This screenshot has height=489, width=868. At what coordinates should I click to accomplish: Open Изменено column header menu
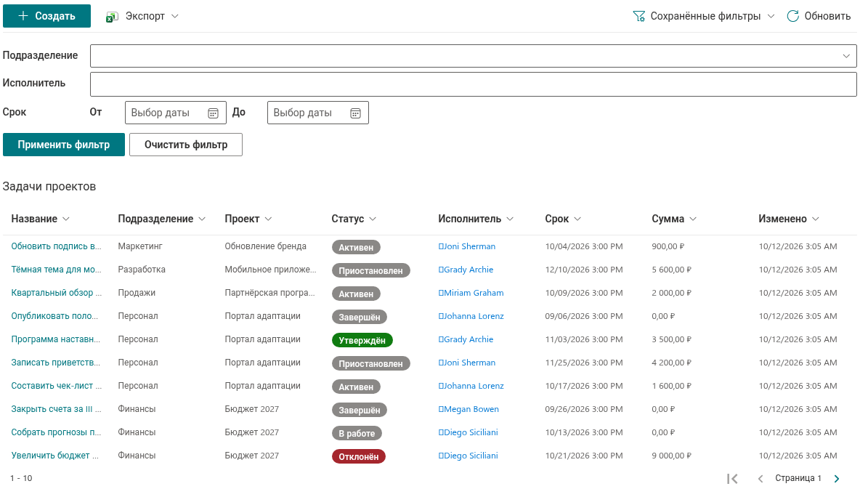tap(789, 219)
